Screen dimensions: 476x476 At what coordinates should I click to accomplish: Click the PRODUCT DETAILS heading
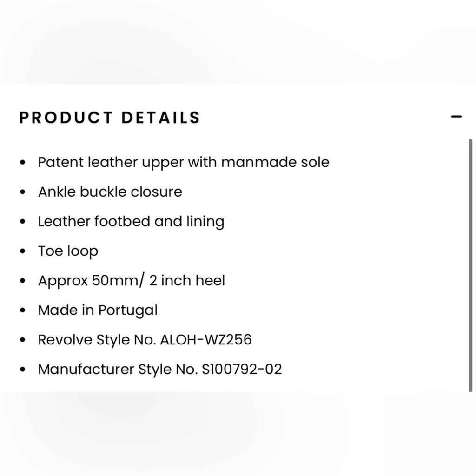(110, 118)
